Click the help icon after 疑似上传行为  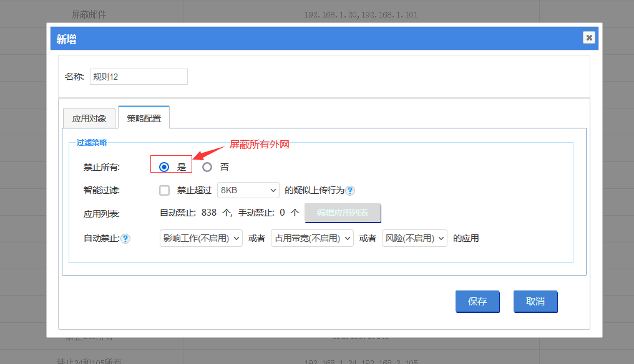[x=350, y=191]
